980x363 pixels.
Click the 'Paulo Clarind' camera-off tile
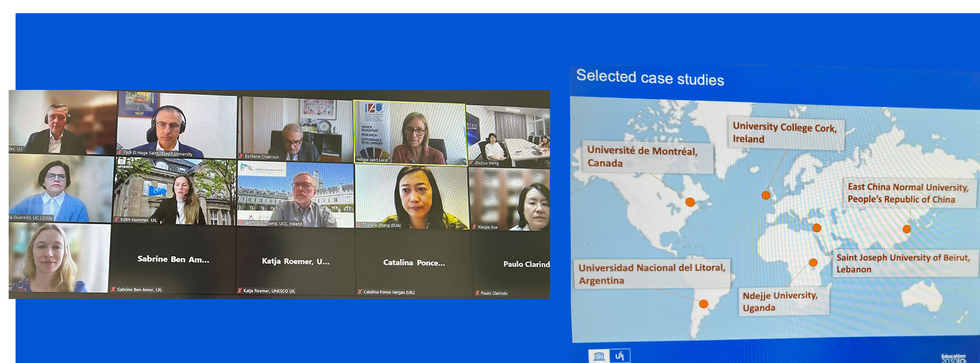[x=511, y=264]
